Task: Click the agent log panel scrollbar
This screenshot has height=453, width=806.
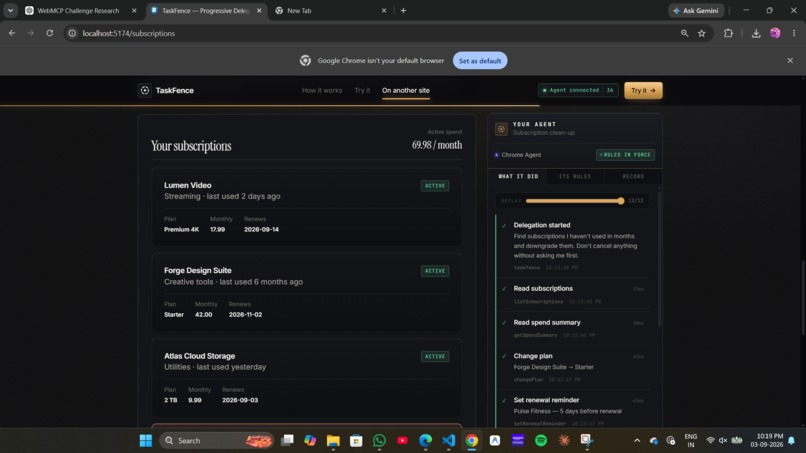Action: (660, 257)
